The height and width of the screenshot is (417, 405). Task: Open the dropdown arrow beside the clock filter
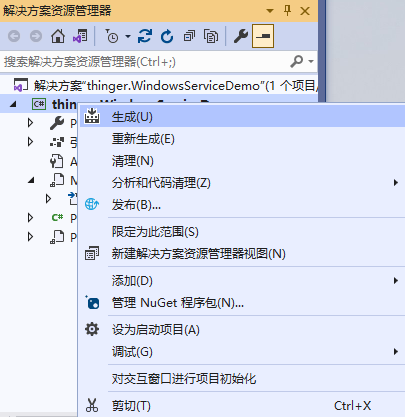coord(128,36)
